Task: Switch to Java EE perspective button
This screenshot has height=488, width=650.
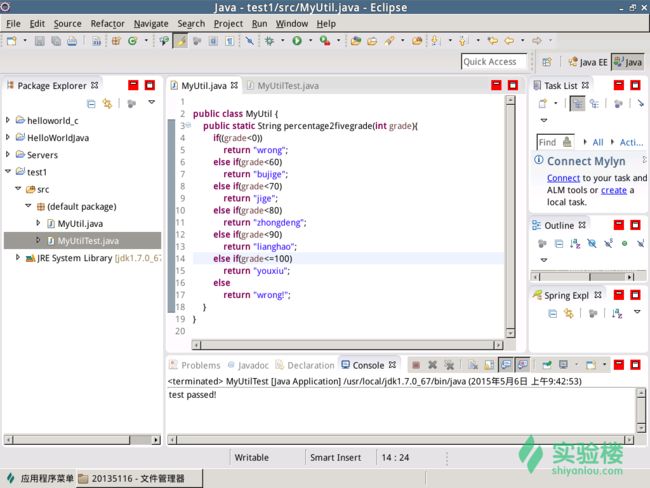Action: click(588, 62)
